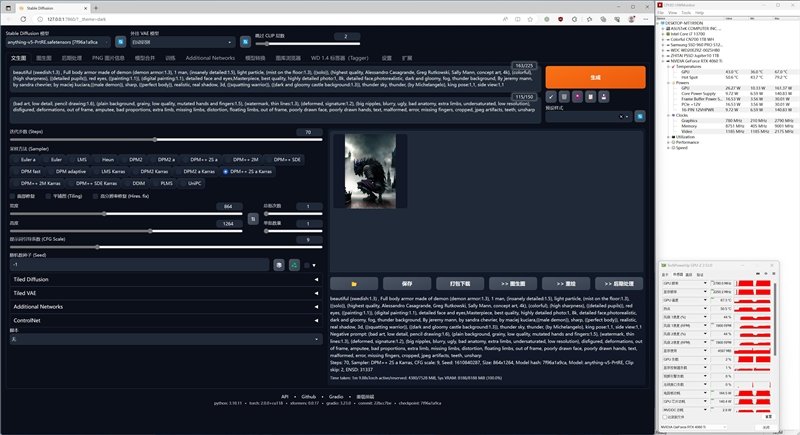The image size is (800, 435).
Task: Open the script dropdown at the bottom left
Action: pos(166,339)
